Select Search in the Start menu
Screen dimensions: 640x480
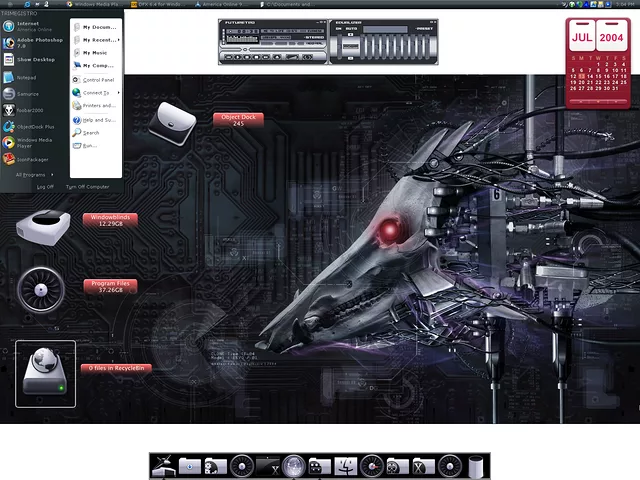click(91, 132)
